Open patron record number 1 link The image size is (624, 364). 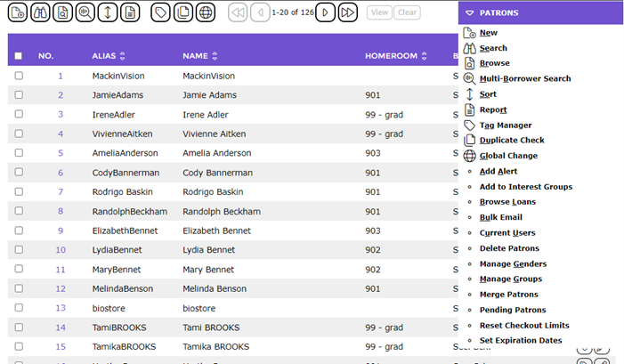click(x=61, y=76)
